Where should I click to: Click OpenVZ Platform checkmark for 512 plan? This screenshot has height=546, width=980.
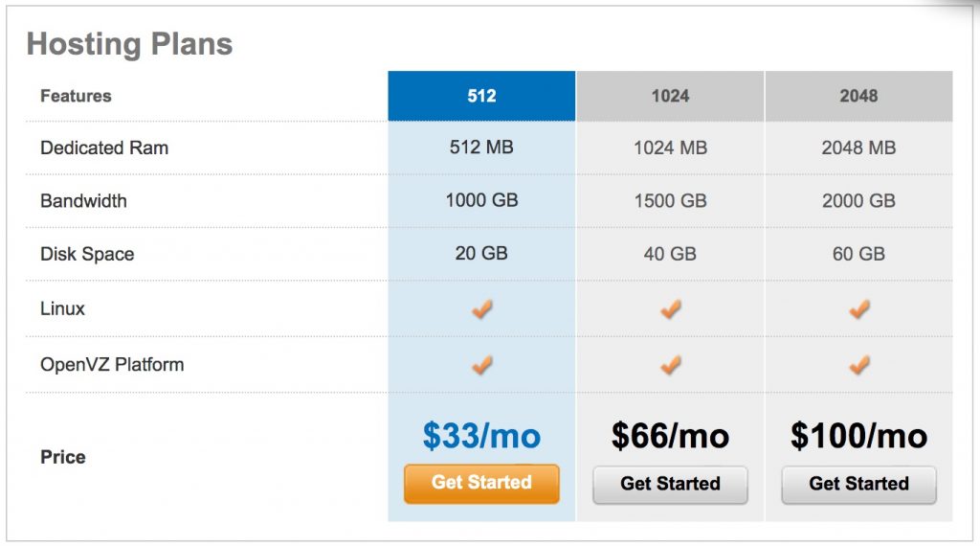click(x=482, y=364)
